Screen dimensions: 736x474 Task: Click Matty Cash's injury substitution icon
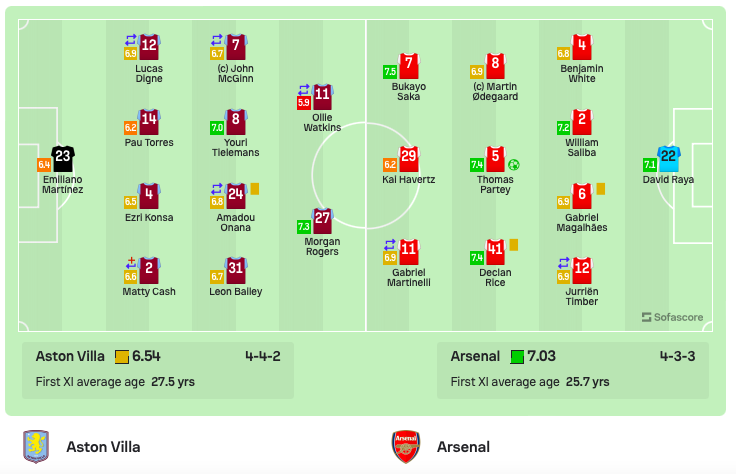coord(131,262)
